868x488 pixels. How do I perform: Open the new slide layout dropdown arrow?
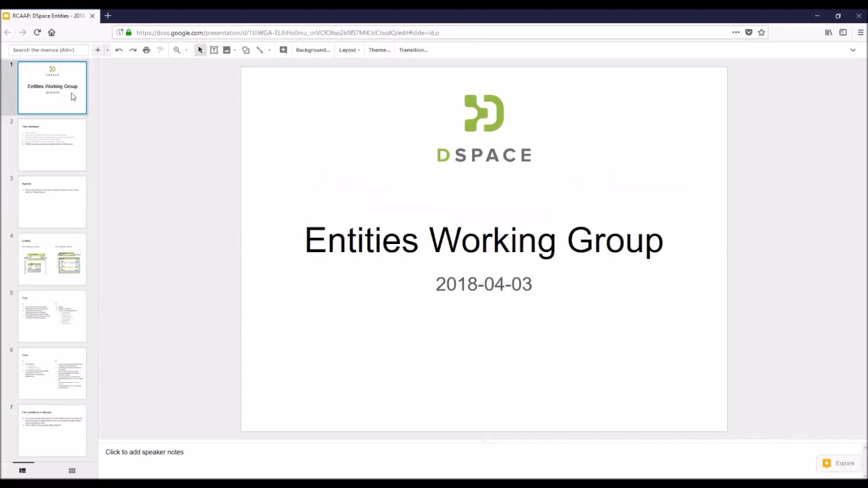point(107,50)
